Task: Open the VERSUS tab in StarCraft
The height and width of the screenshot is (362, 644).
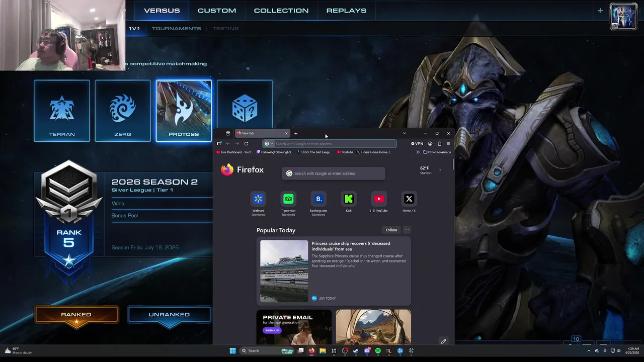Action: (x=162, y=11)
